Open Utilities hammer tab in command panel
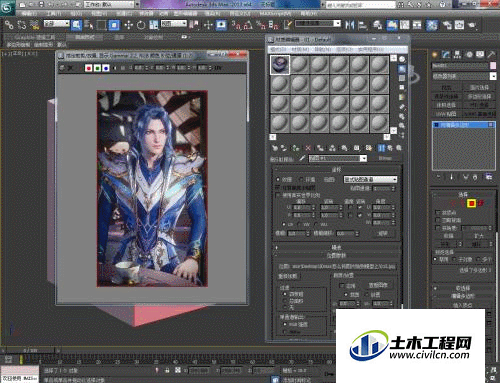500x383 pixels. click(491, 54)
